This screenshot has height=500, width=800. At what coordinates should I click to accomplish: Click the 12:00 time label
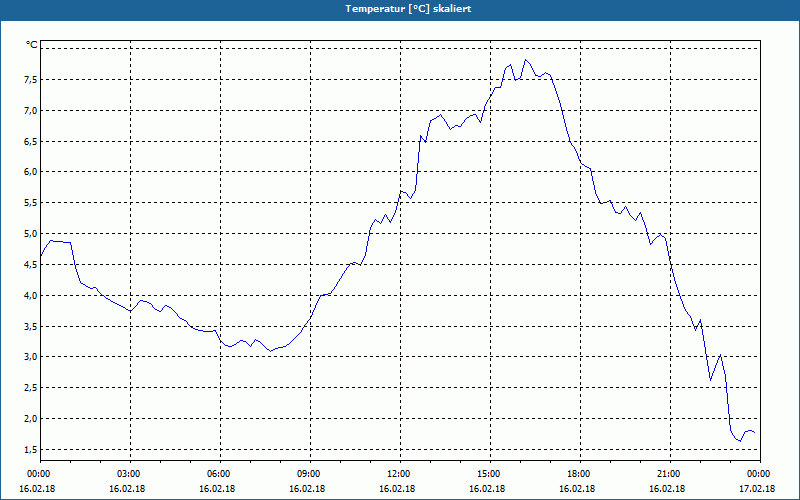pyautogui.click(x=401, y=474)
